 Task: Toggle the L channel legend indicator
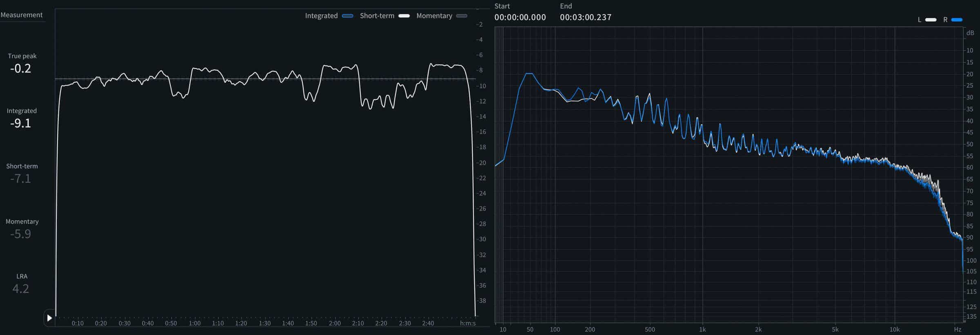click(x=931, y=20)
